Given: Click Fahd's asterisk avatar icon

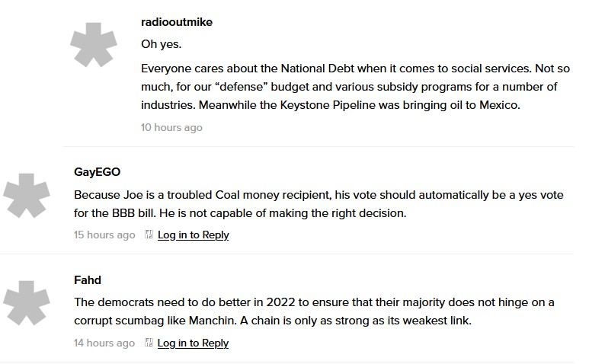Looking at the screenshot, I should 27,303.
